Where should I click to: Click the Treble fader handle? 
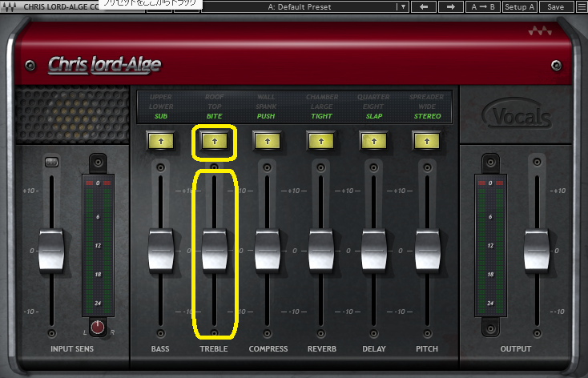[x=215, y=251]
